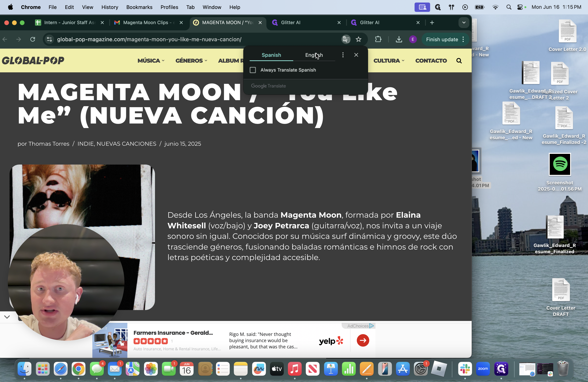Open System Settings in the Dock
The image size is (588, 382).
421,369
